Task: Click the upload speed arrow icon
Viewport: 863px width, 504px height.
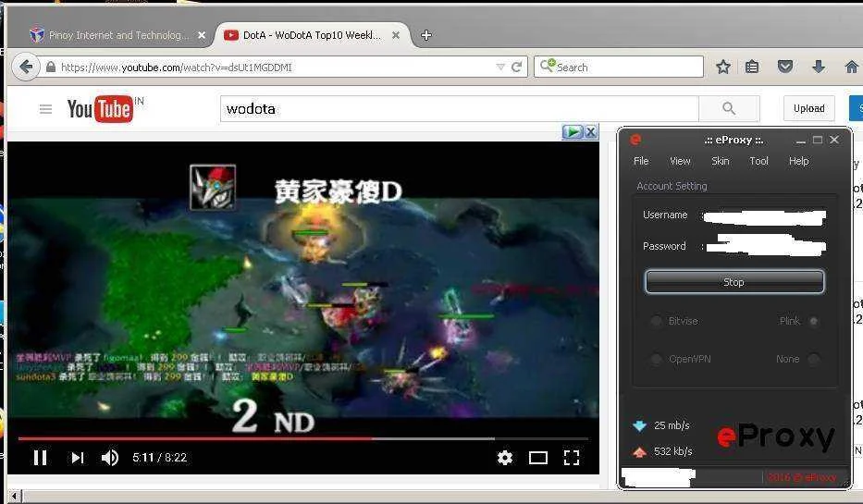Action: tap(639, 451)
